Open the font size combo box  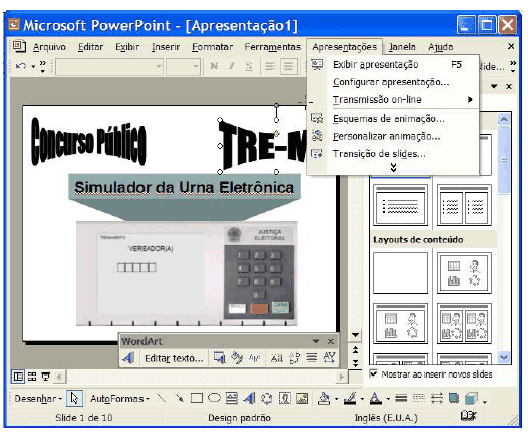(x=184, y=66)
